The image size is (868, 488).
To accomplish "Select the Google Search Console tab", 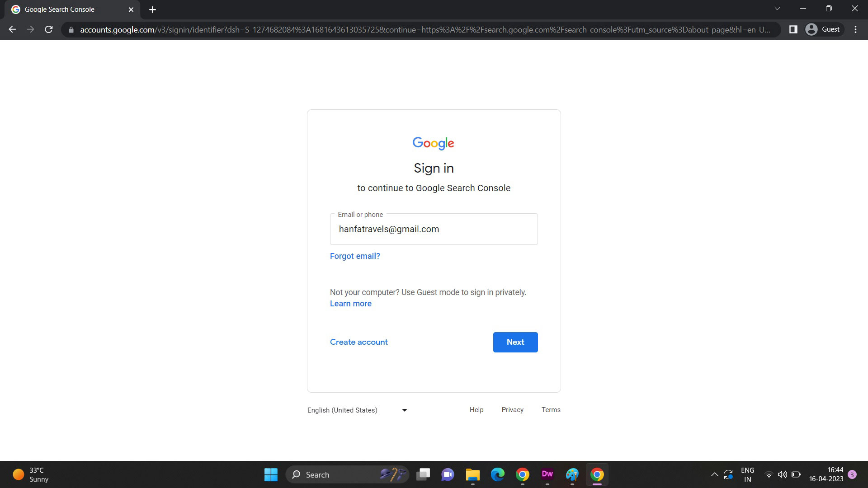I will (x=72, y=9).
